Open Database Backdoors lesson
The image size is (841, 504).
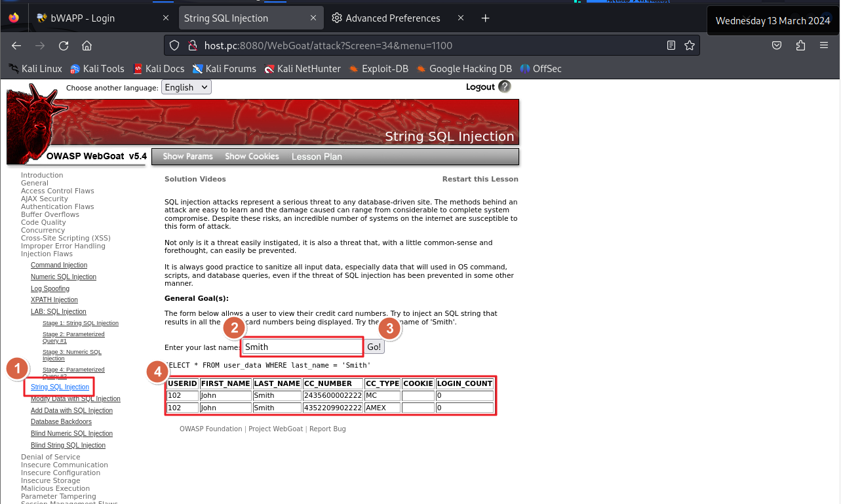tap(61, 421)
